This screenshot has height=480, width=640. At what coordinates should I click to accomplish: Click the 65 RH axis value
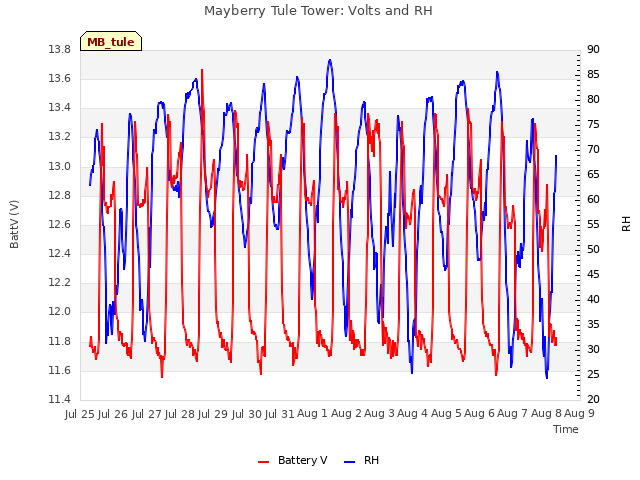click(x=593, y=175)
